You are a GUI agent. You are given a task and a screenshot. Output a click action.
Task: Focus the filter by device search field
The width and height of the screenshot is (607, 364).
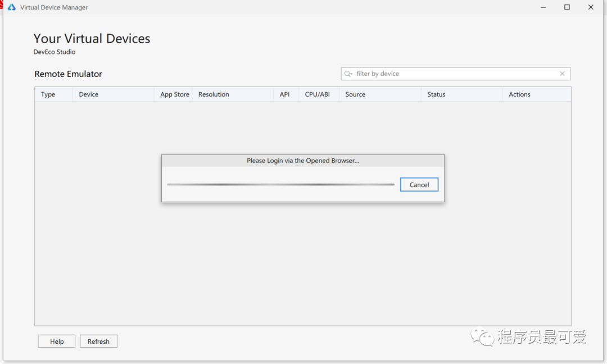click(x=456, y=74)
